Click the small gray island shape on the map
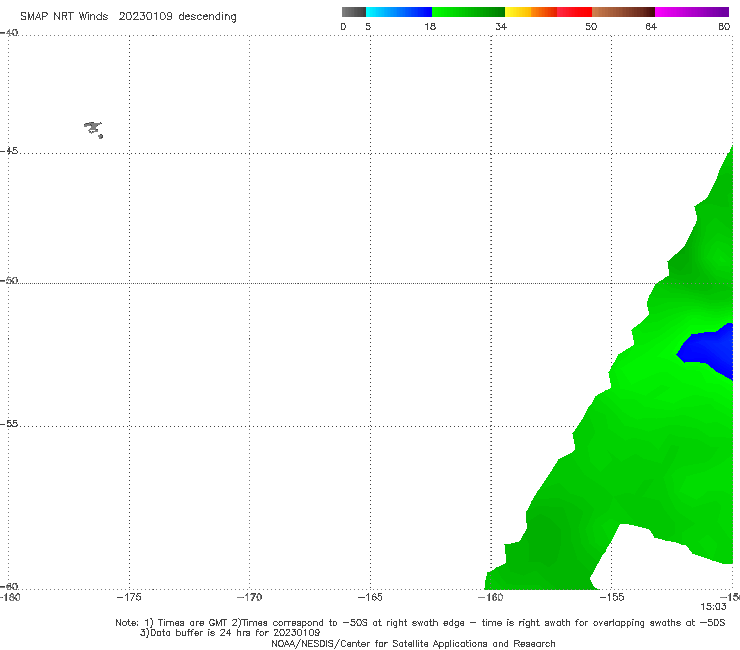The width and height of the screenshot is (740, 650). pyautogui.click(x=93, y=129)
